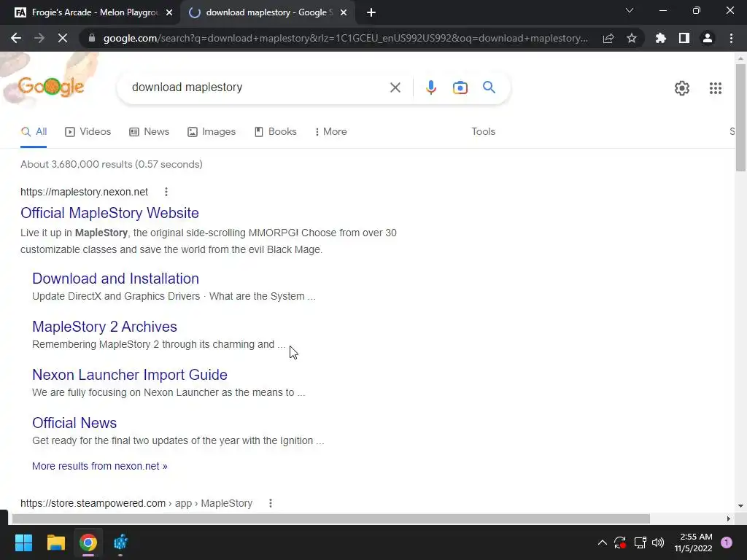Open the notification center badge

[727, 542]
